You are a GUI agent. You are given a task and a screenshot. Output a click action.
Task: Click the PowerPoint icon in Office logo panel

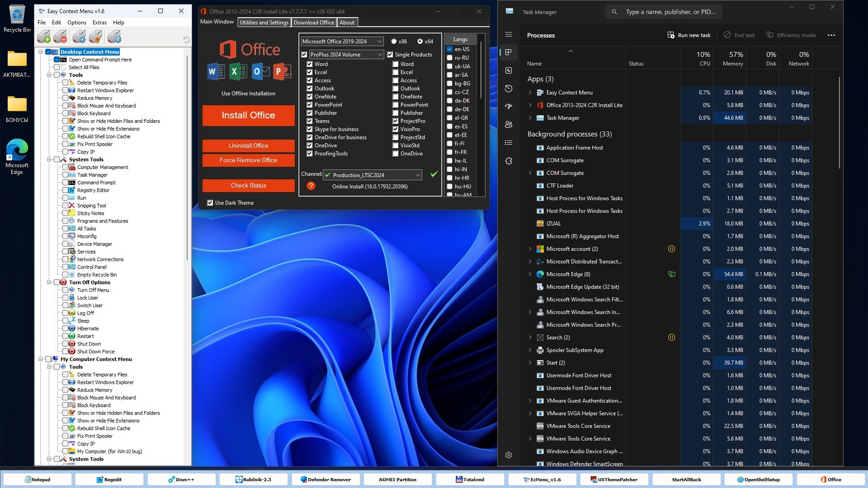coord(282,71)
